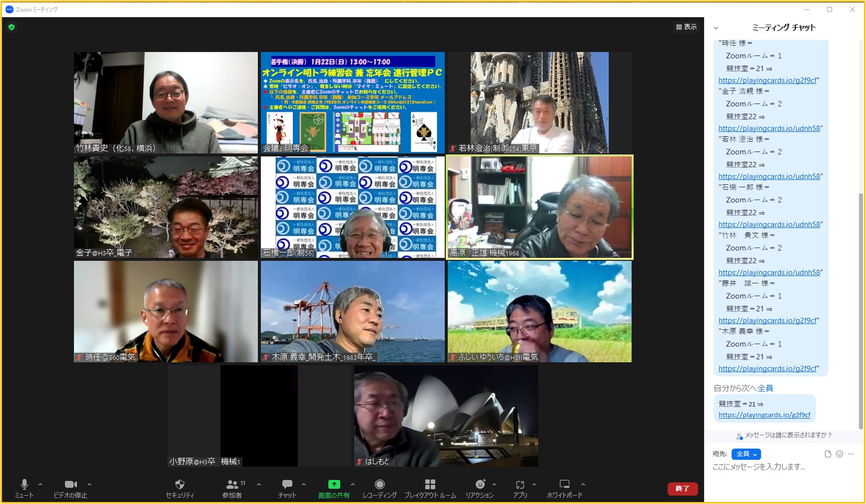Click 'ミーティング チャット' panel title
The width and height of the screenshot is (866, 504).
click(x=783, y=28)
